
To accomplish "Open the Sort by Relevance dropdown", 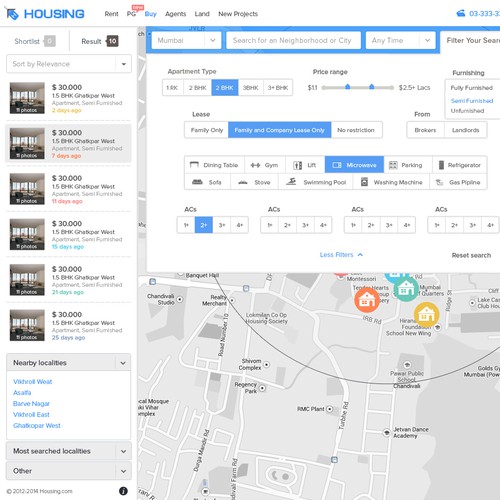I will coord(69,64).
